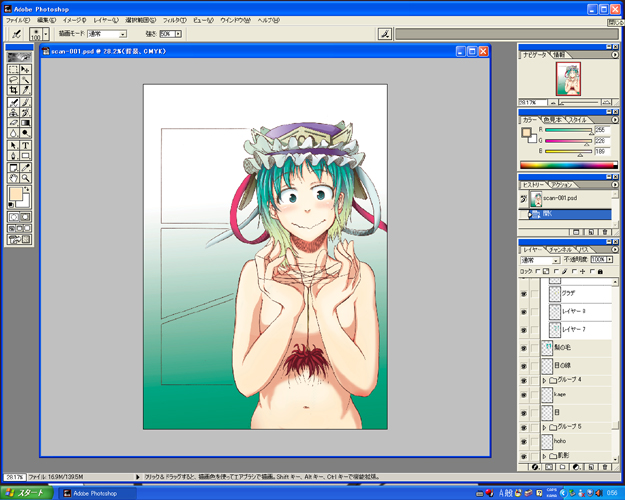Switch to アクション tab
625x500 pixels.
click(562, 185)
